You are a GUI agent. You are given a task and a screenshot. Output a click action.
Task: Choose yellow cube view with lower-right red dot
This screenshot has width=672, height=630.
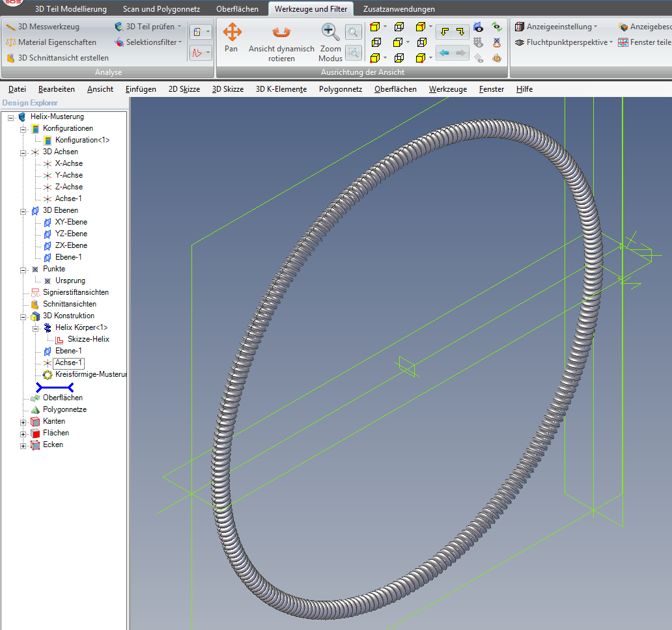[421, 58]
